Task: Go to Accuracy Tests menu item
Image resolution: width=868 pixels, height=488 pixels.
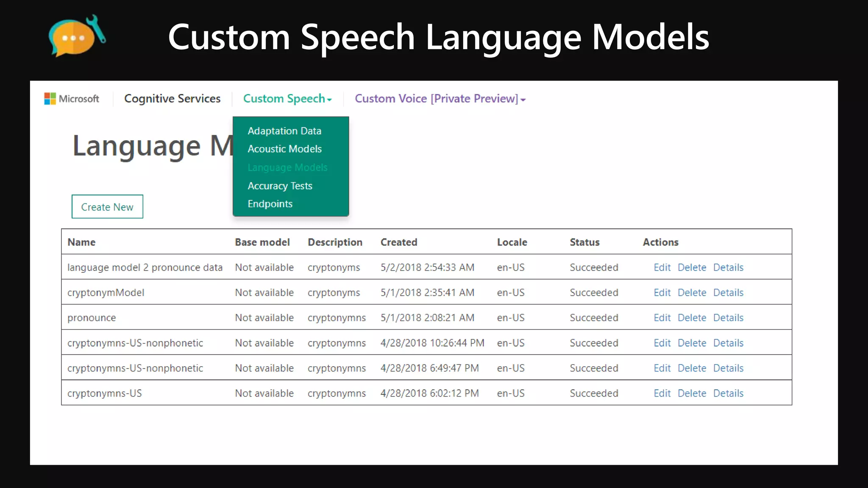Action: 280,186
